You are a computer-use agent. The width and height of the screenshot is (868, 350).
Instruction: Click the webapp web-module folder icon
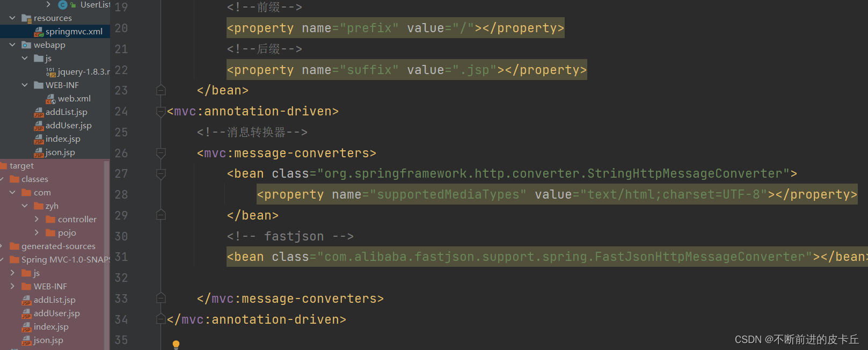[x=26, y=45]
